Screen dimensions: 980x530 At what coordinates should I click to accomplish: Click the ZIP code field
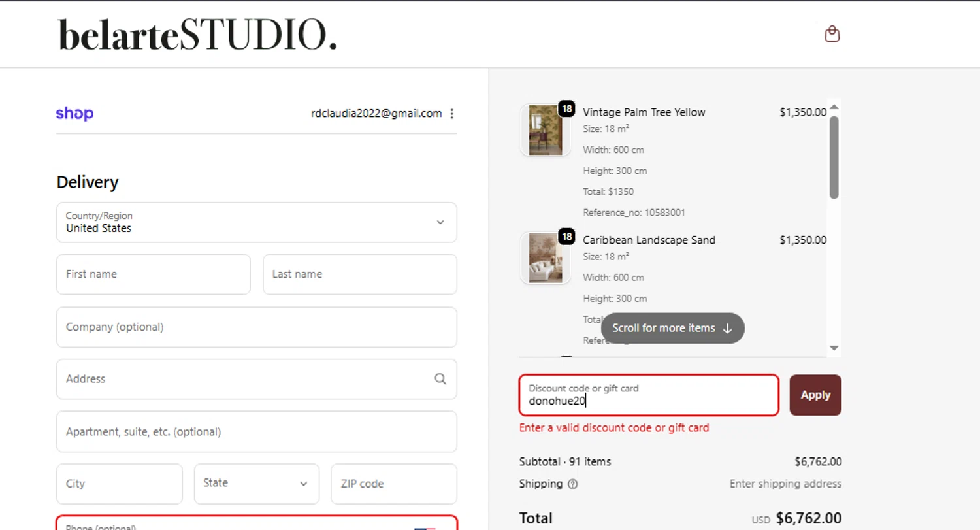click(x=394, y=484)
